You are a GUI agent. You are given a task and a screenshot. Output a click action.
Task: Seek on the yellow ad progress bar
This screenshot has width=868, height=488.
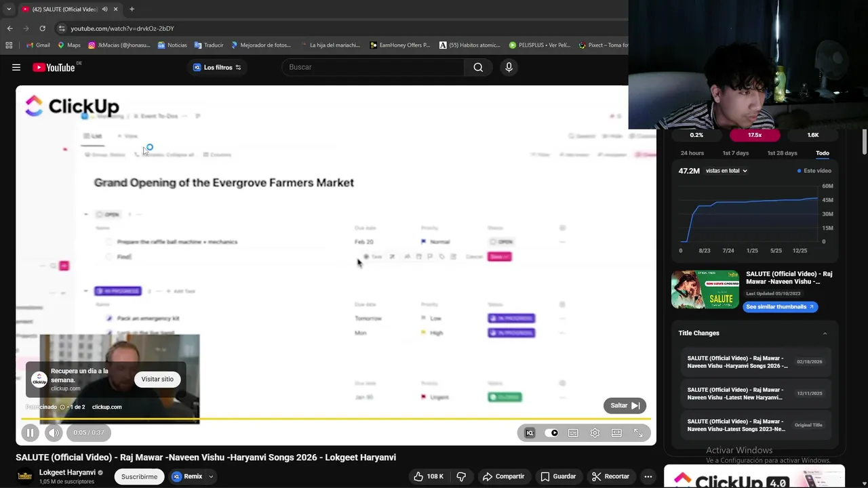(336, 418)
